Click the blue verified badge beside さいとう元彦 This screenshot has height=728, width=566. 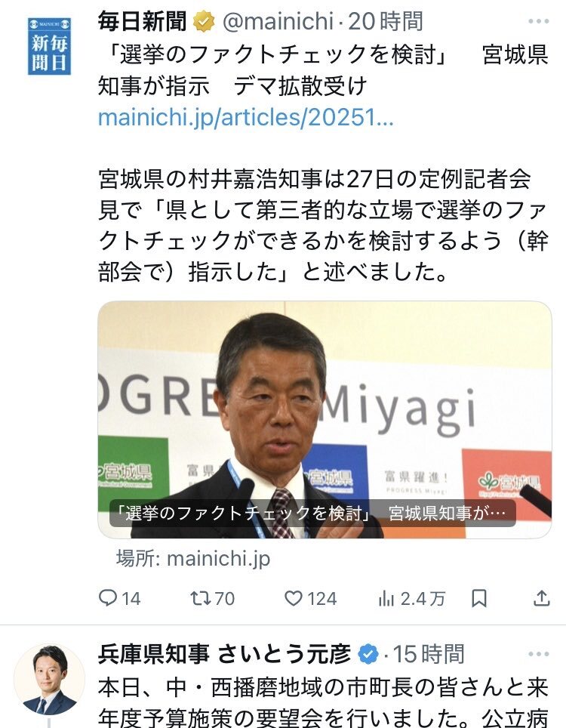point(368,654)
